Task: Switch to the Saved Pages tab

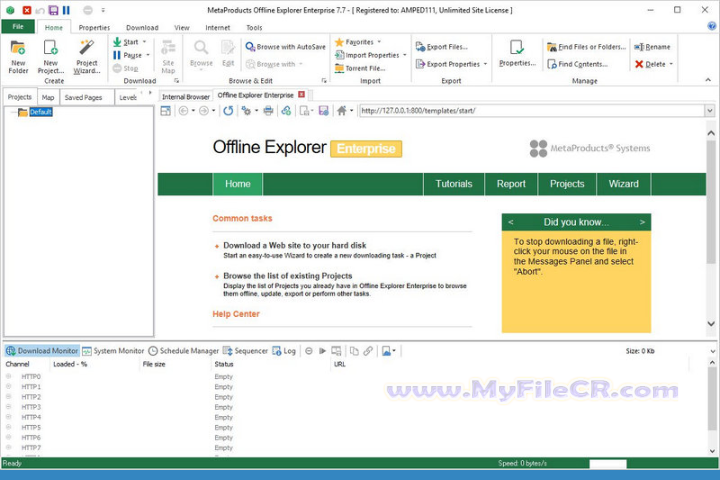Action: point(83,97)
